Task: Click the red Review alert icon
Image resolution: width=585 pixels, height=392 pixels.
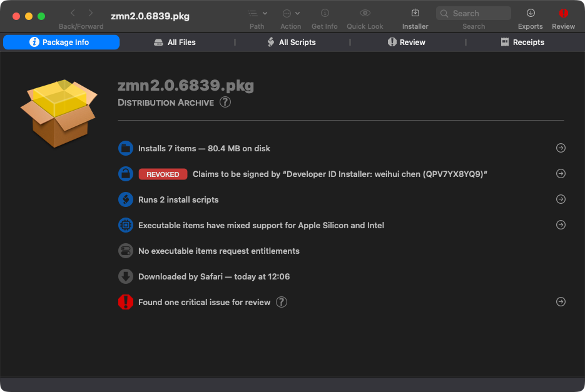Action: pos(563,13)
